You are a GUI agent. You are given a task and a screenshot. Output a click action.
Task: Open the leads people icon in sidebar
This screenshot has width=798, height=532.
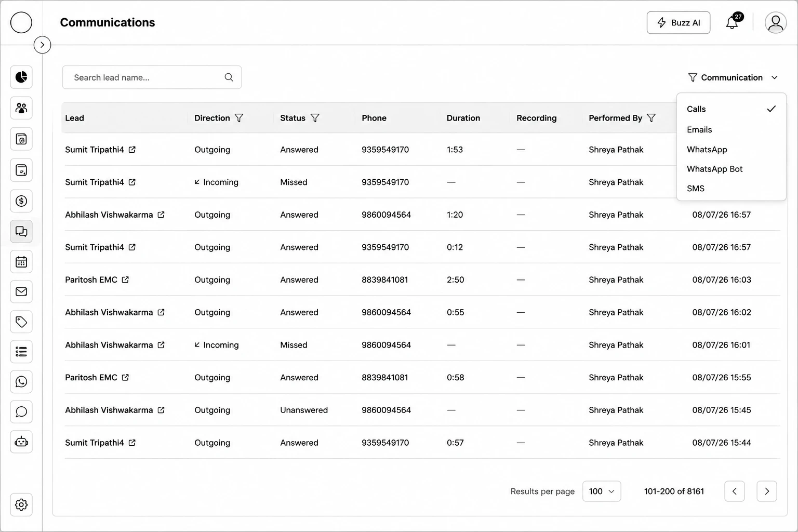(21, 108)
